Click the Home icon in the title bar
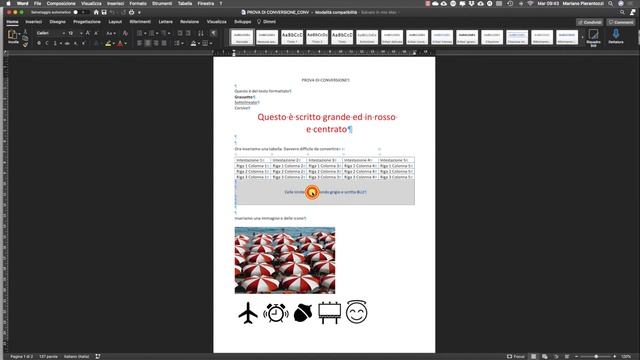 [x=96, y=12]
